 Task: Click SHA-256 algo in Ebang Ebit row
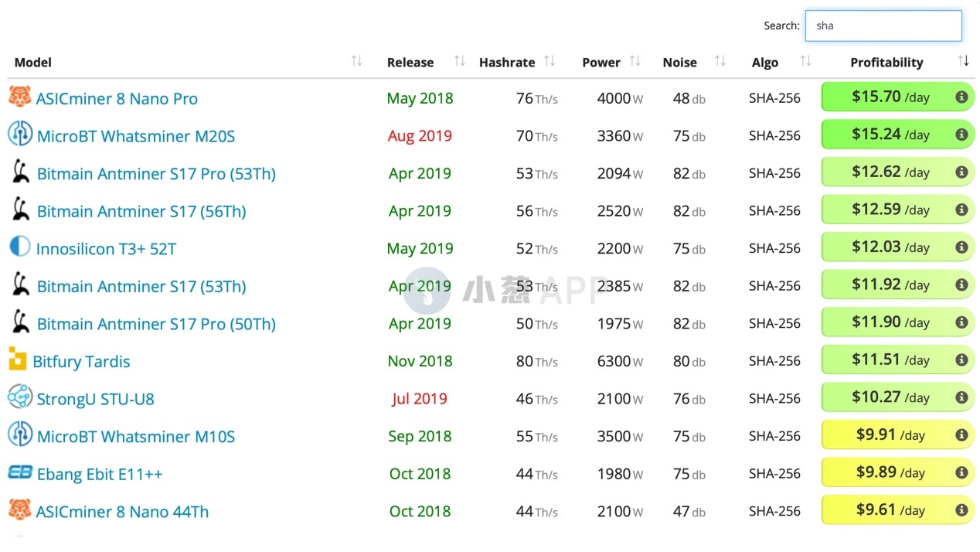coord(774,473)
